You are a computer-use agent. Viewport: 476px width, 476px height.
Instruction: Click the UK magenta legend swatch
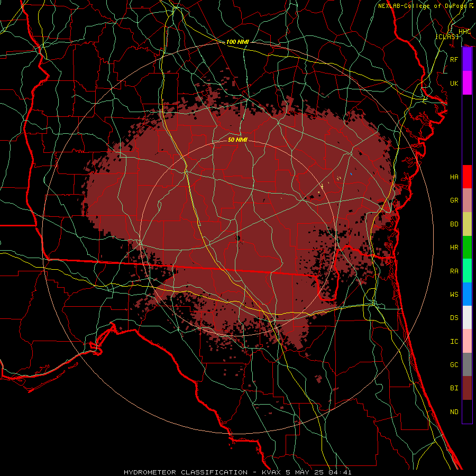[x=467, y=83]
